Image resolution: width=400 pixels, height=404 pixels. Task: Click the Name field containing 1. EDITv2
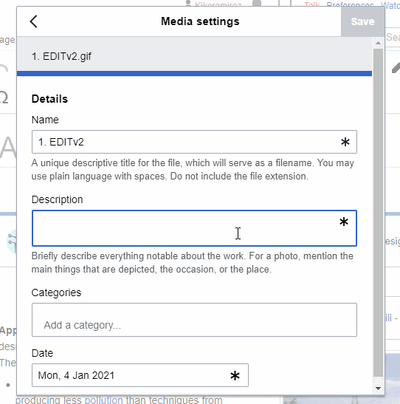pos(194,142)
